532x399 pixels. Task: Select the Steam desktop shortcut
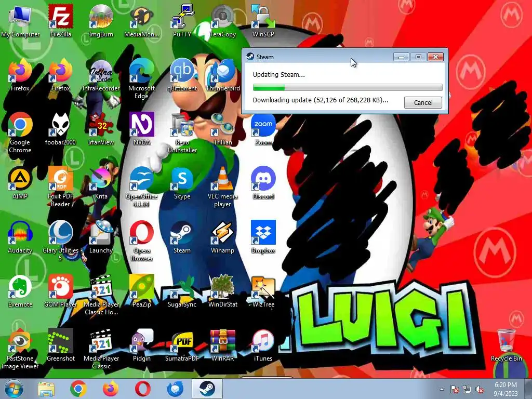click(x=182, y=237)
